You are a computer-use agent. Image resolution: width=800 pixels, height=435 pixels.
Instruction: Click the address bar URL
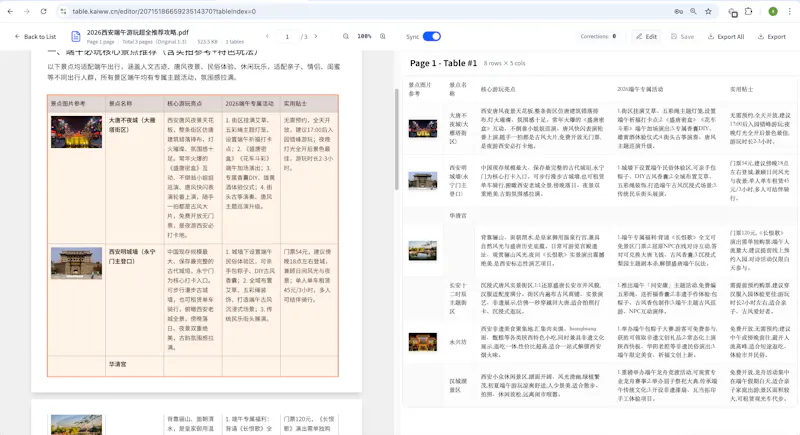click(164, 11)
